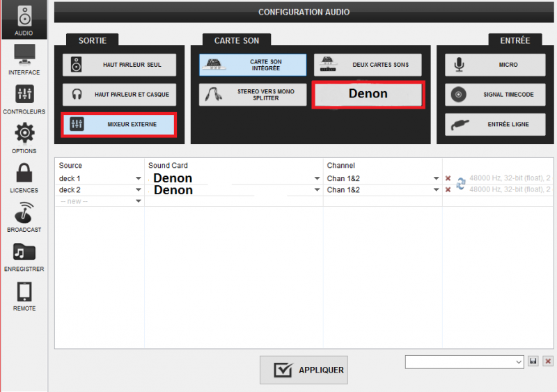
Task: Click the Channel column header
Action: tap(340, 165)
